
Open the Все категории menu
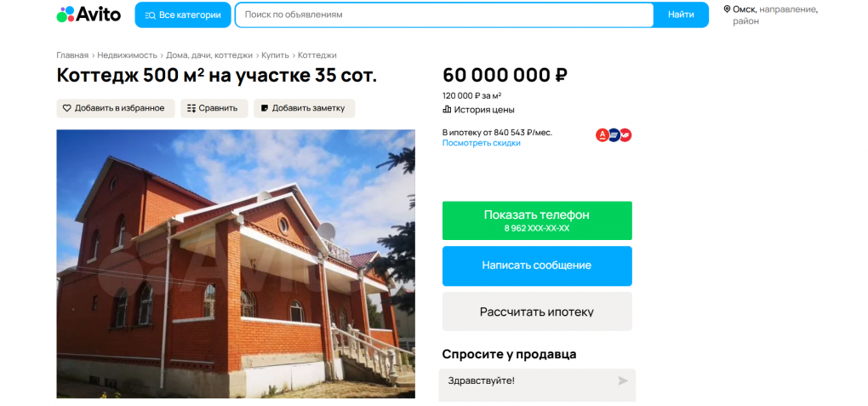(183, 15)
